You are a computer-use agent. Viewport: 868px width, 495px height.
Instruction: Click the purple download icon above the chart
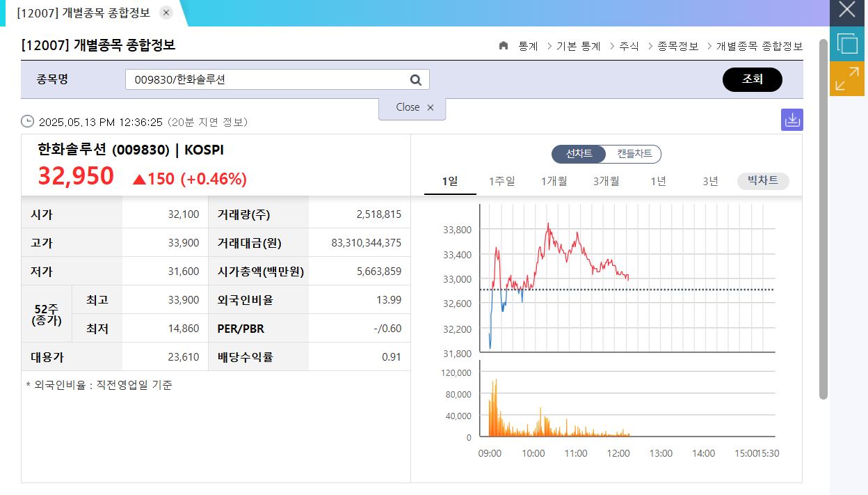coord(791,119)
